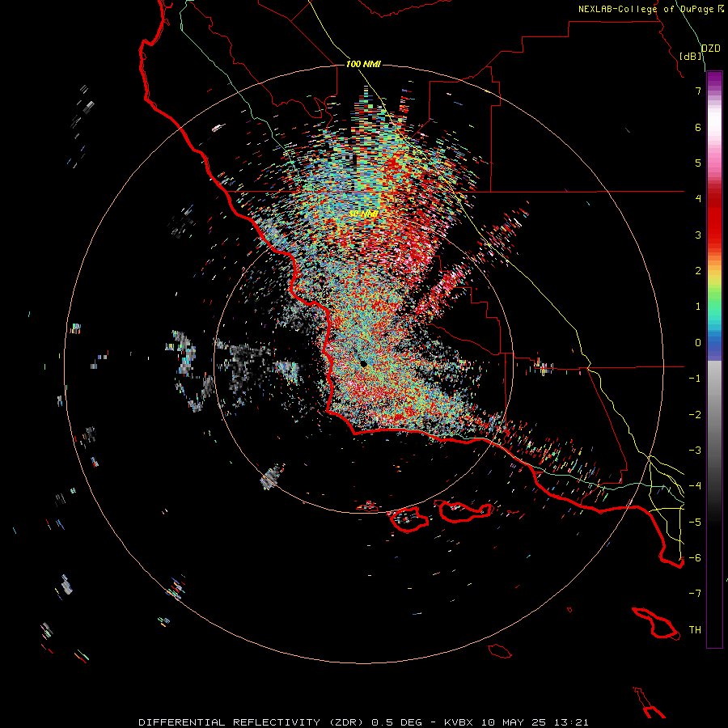Click the 5 dB scale label
The width and height of the screenshot is (728, 728).
point(698,163)
